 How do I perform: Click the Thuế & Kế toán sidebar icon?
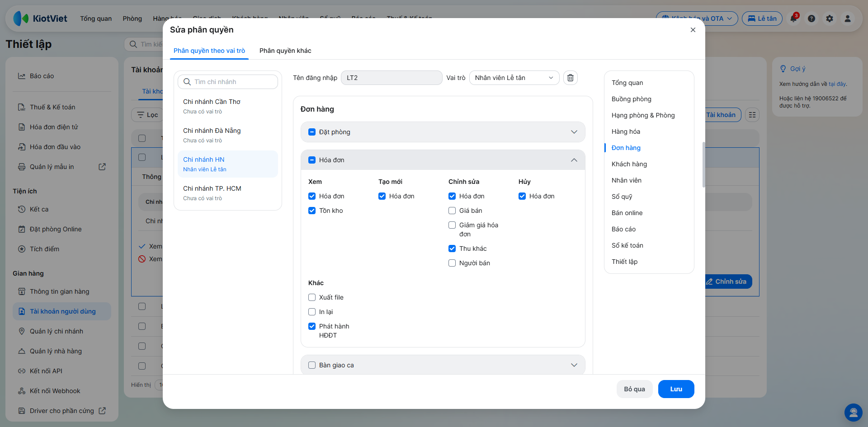click(x=22, y=107)
